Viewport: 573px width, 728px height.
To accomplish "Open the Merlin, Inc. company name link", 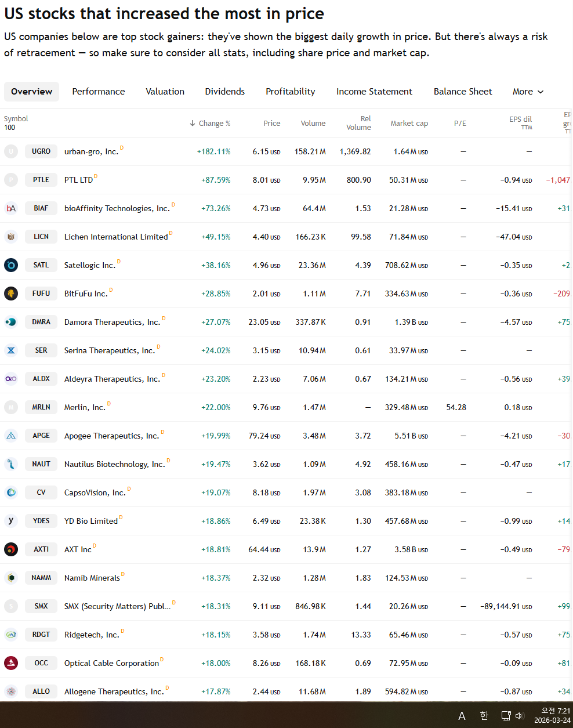I will [x=85, y=407].
